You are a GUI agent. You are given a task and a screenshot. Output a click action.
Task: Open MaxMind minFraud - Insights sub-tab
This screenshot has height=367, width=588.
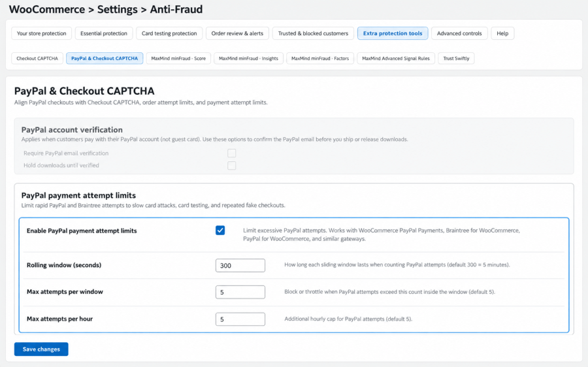point(249,59)
